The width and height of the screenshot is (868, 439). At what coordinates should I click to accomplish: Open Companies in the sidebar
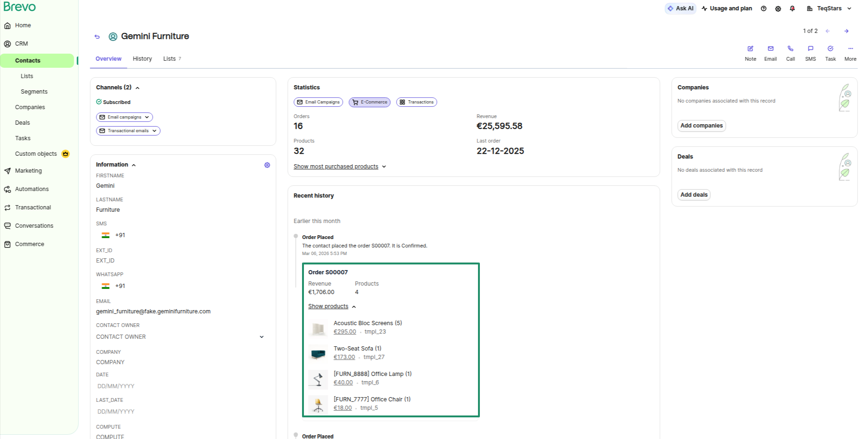tap(30, 107)
